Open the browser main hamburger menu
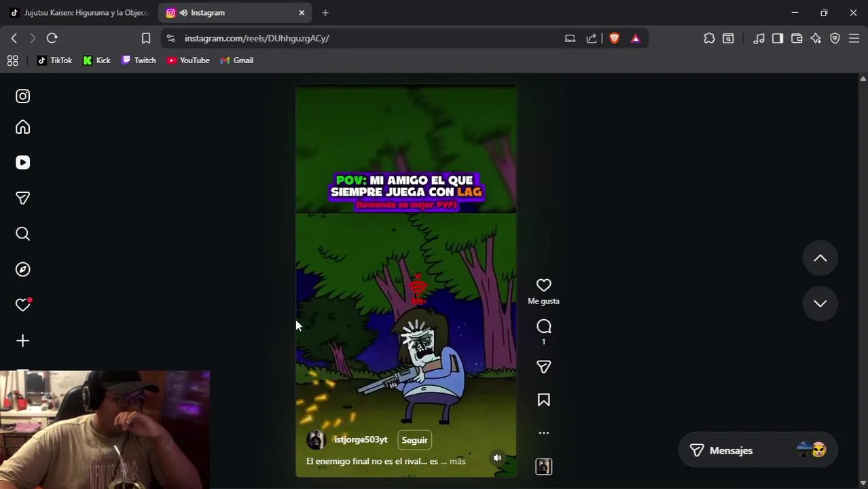Screen dimensions: 868x489 (854, 38)
